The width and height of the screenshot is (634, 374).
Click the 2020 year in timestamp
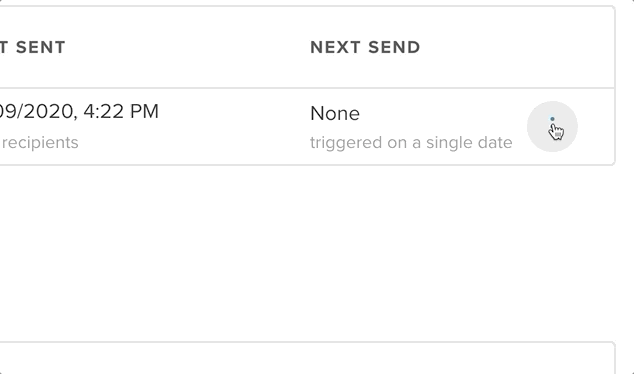tap(49, 112)
